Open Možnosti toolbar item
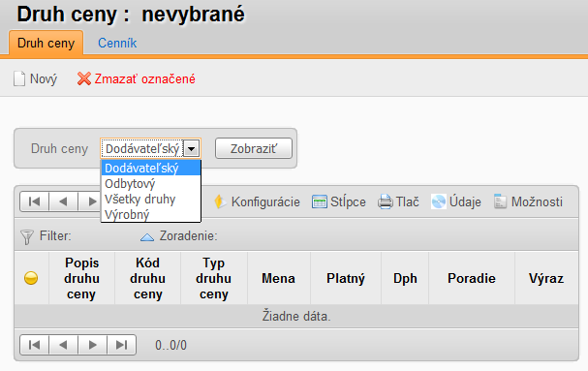 pos(537,201)
